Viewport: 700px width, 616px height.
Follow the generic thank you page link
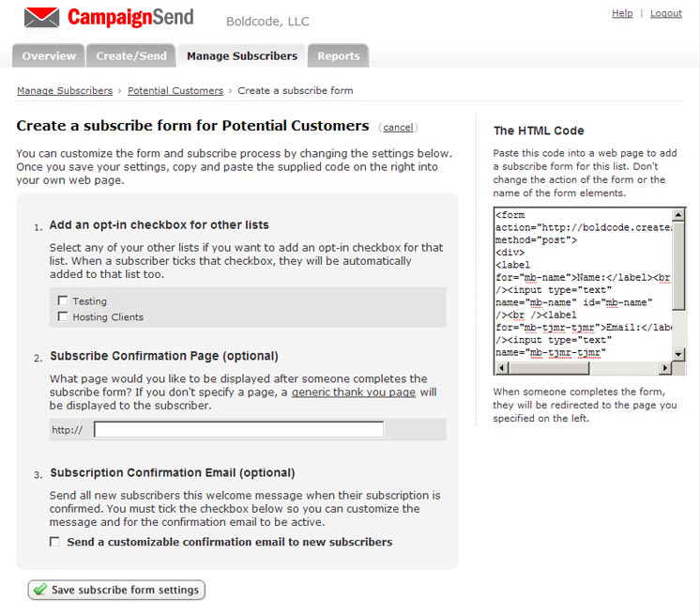(x=354, y=392)
